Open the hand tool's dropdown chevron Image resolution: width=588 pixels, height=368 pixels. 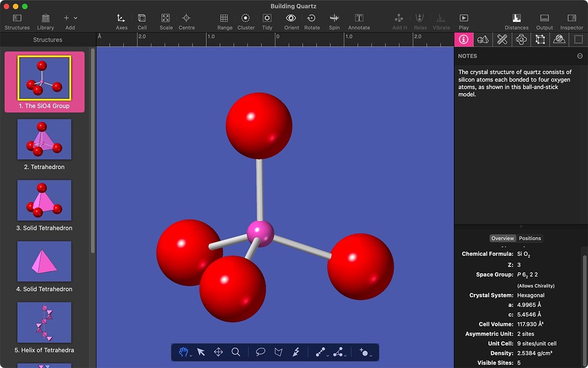pyautogui.click(x=191, y=354)
